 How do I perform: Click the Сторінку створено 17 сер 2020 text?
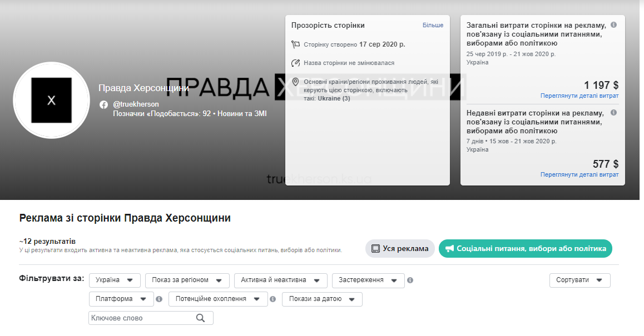354,44
